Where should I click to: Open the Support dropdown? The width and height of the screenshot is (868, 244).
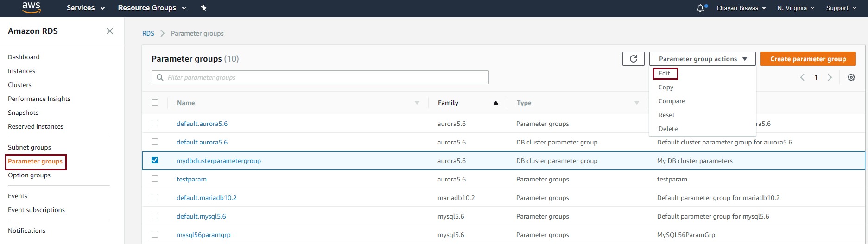[x=841, y=8]
